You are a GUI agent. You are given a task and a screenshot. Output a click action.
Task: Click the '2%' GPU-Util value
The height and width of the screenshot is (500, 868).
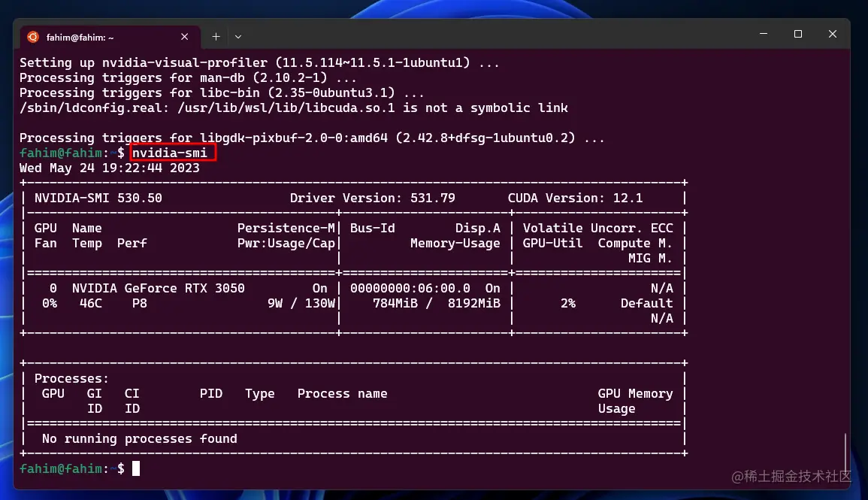pos(568,303)
